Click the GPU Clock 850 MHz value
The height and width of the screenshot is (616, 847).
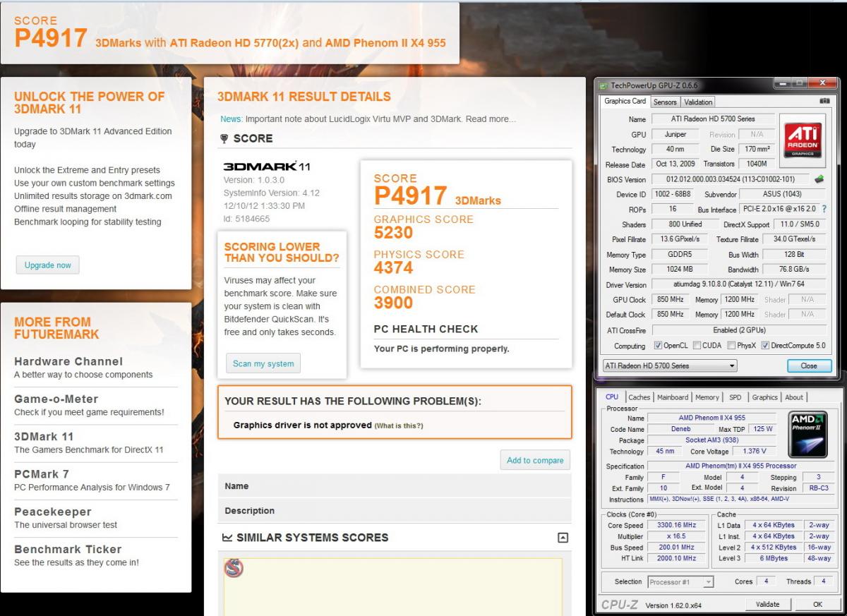pos(670,300)
